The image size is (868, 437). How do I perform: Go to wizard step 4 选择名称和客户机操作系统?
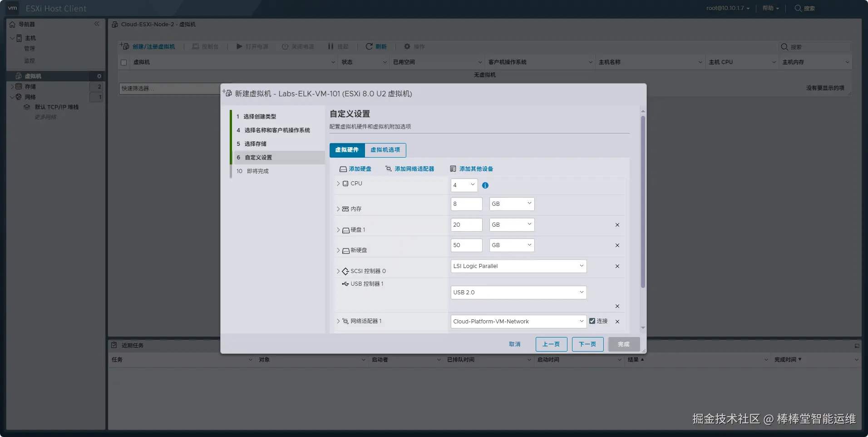278,130
